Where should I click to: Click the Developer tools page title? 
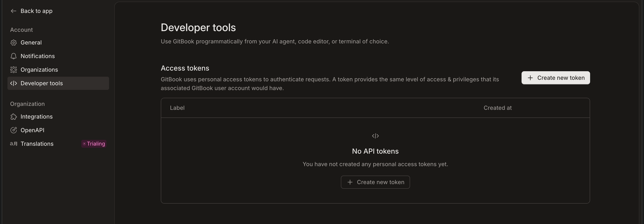tap(198, 28)
